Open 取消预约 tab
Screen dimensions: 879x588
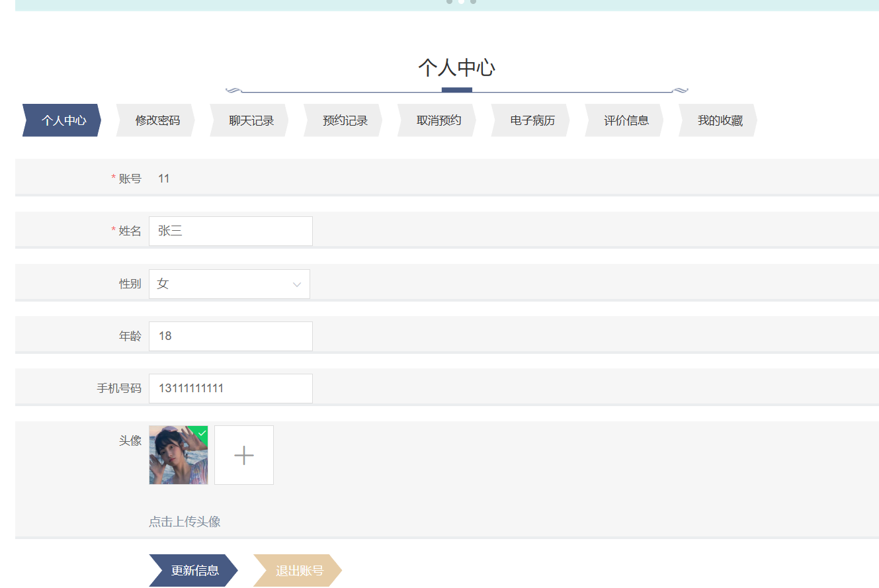pos(439,120)
